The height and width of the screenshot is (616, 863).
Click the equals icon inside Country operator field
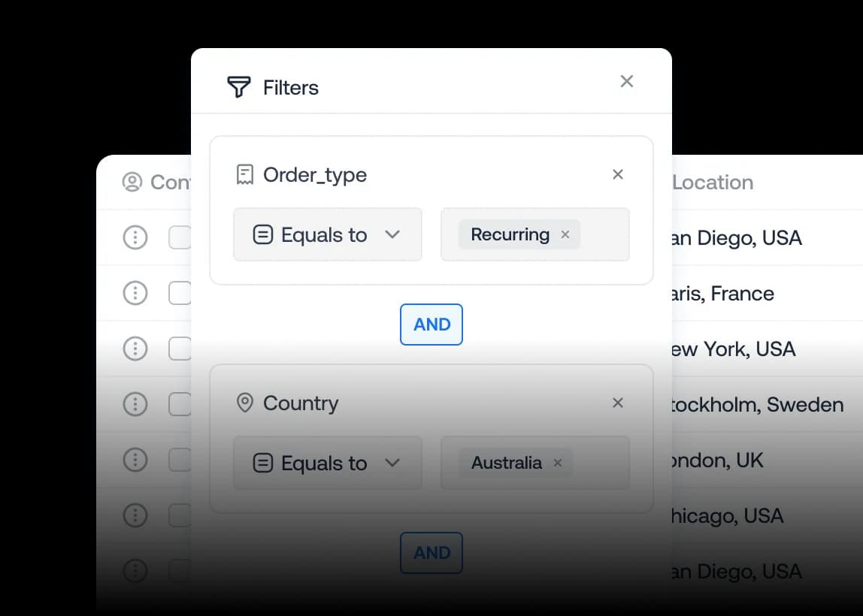point(262,463)
